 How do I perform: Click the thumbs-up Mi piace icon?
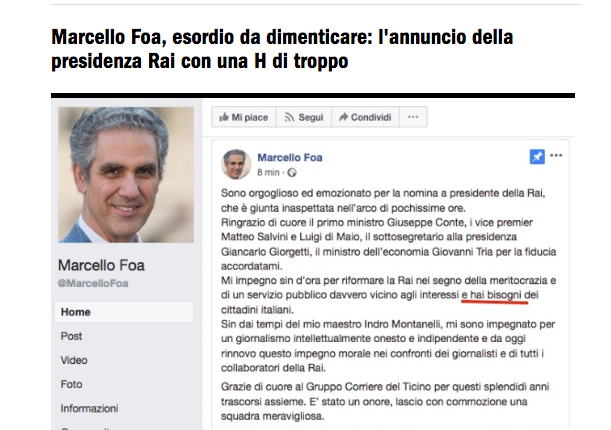(224, 117)
